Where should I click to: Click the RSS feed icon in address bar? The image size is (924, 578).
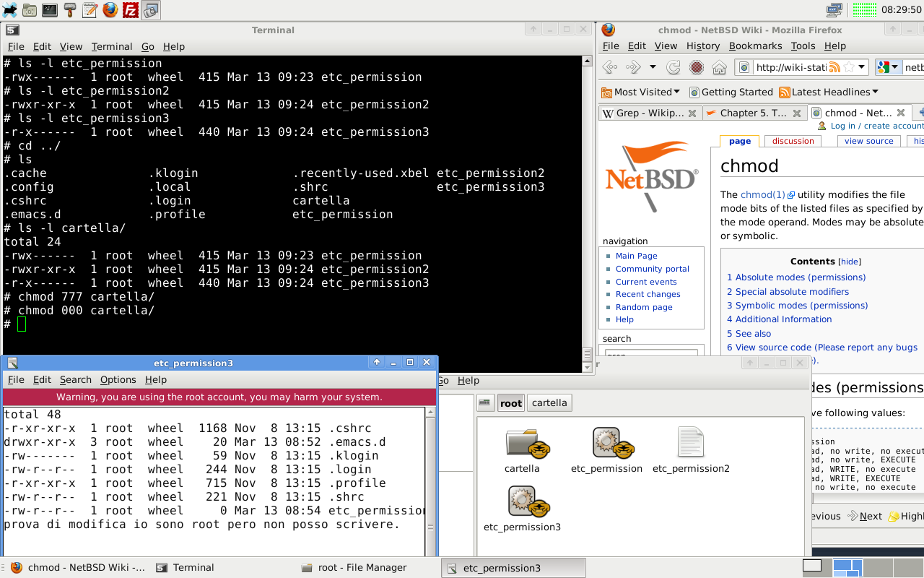834,67
